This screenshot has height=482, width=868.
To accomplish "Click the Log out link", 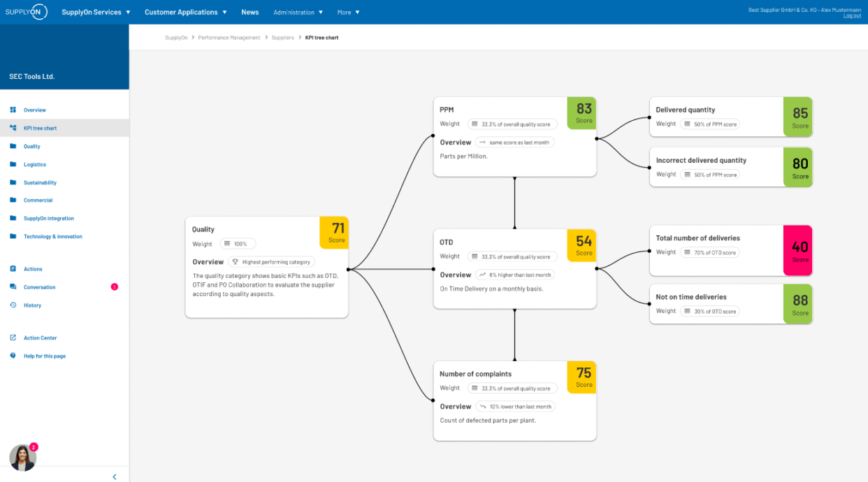I will pos(853,15).
